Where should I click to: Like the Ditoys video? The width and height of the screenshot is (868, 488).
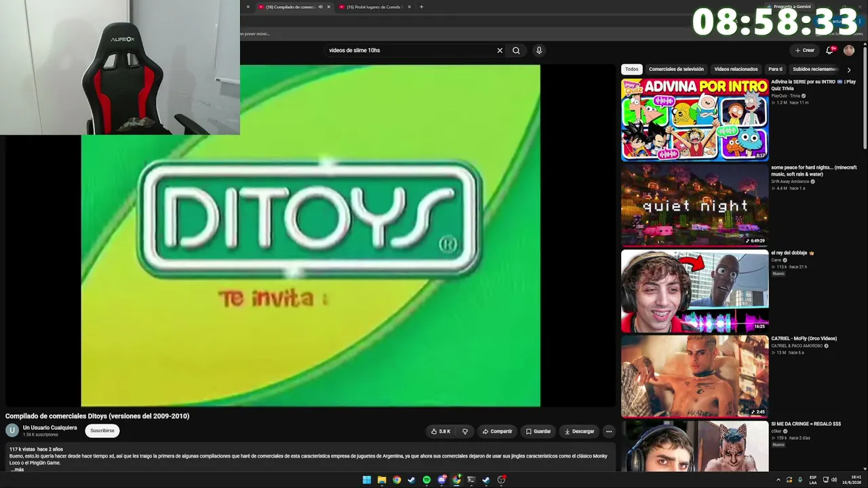point(441,431)
